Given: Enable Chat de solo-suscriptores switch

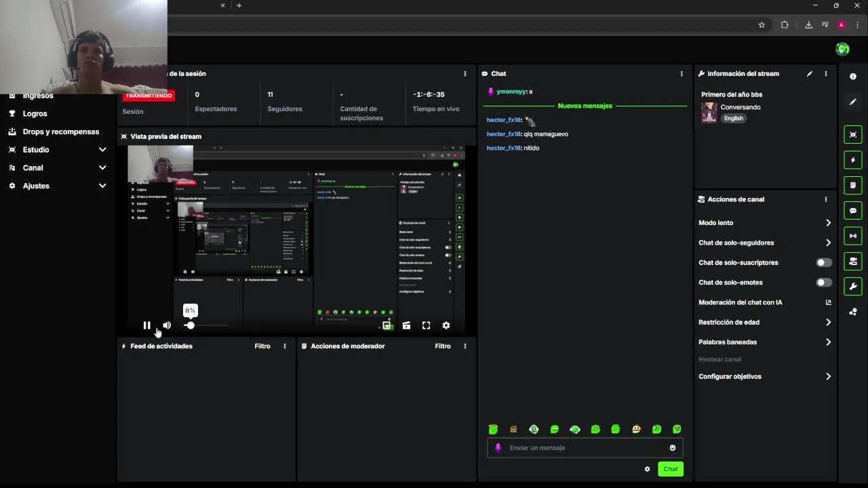Looking at the screenshot, I should [824, 262].
